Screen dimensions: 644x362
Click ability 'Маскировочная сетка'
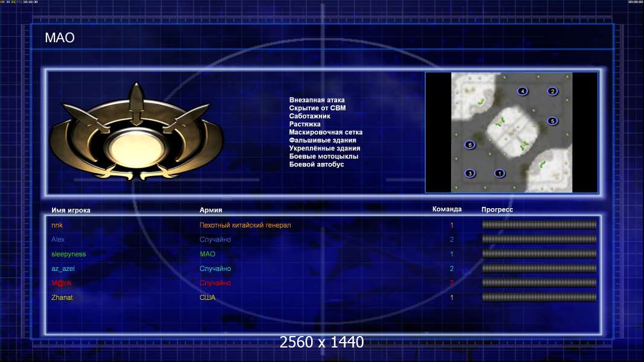(x=326, y=132)
